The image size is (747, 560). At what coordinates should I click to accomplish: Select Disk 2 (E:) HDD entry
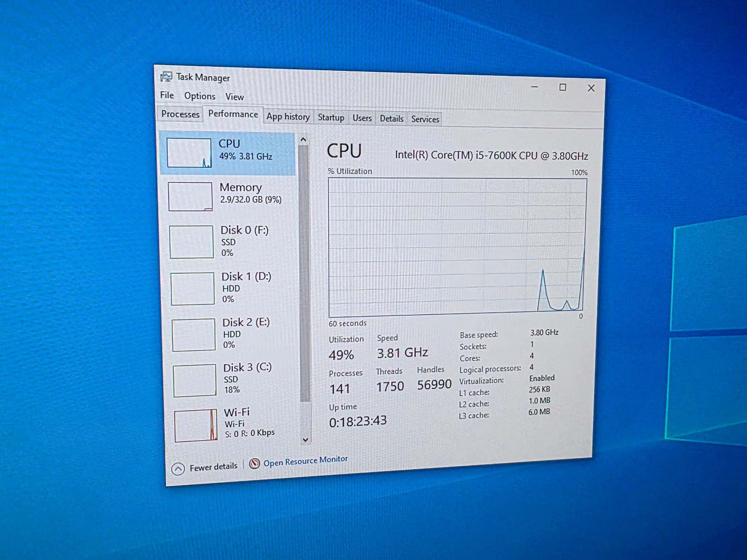coord(231,334)
